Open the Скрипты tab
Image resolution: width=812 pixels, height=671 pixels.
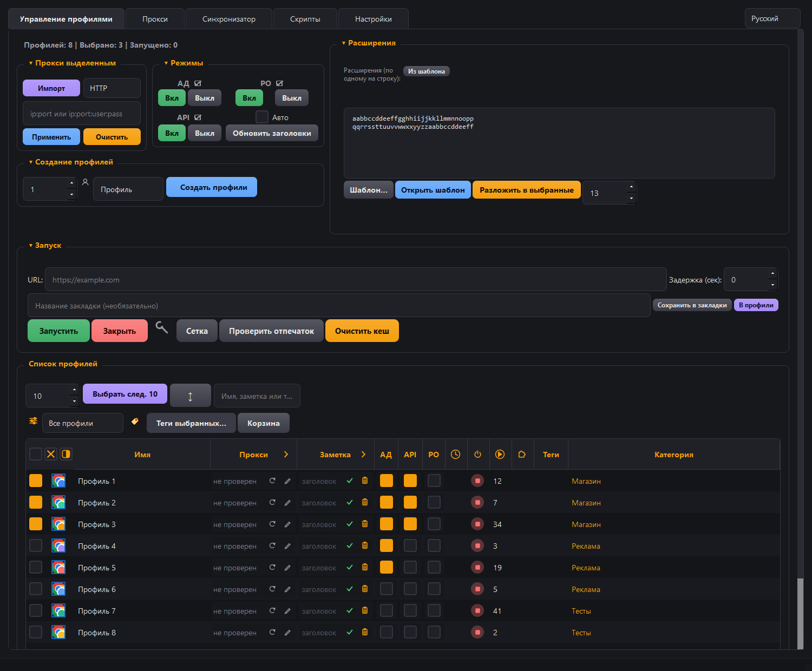(305, 19)
